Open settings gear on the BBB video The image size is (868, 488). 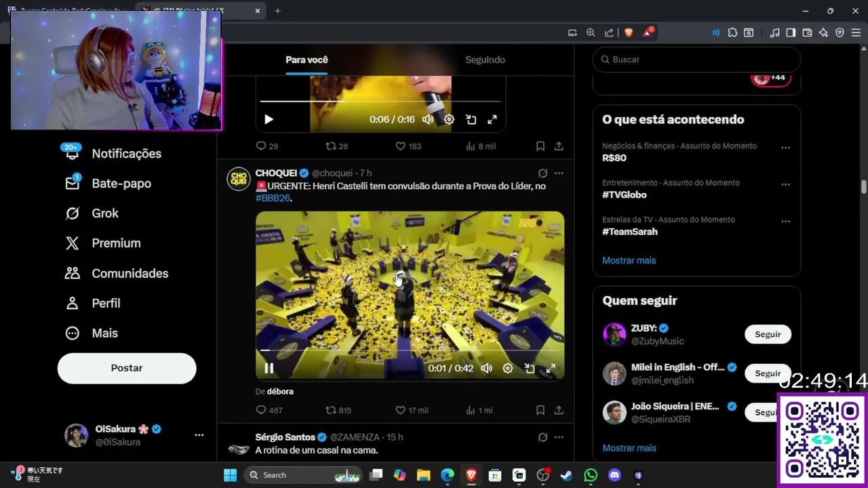tap(508, 368)
